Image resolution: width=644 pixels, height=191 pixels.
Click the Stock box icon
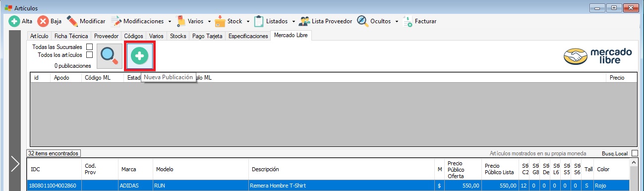tap(220, 21)
